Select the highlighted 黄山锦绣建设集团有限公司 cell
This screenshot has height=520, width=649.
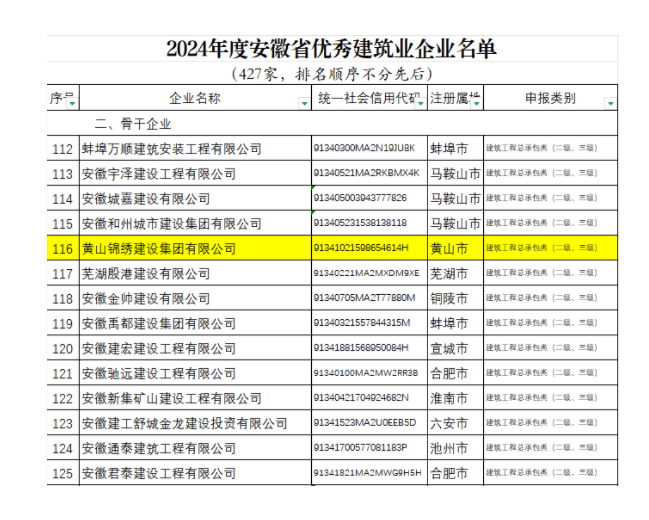158,248
